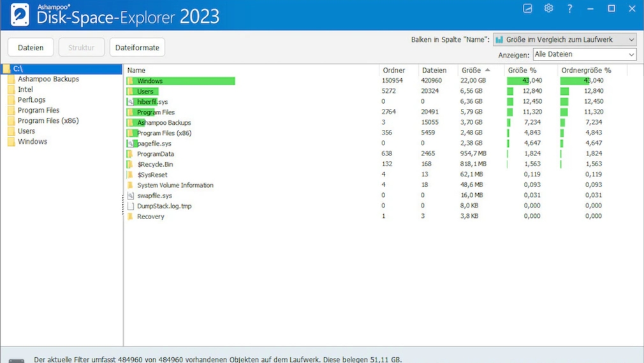The width and height of the screenshot is (644, 363).
Task: Open the feedback note icon in title bar
Action: (527, 8)
